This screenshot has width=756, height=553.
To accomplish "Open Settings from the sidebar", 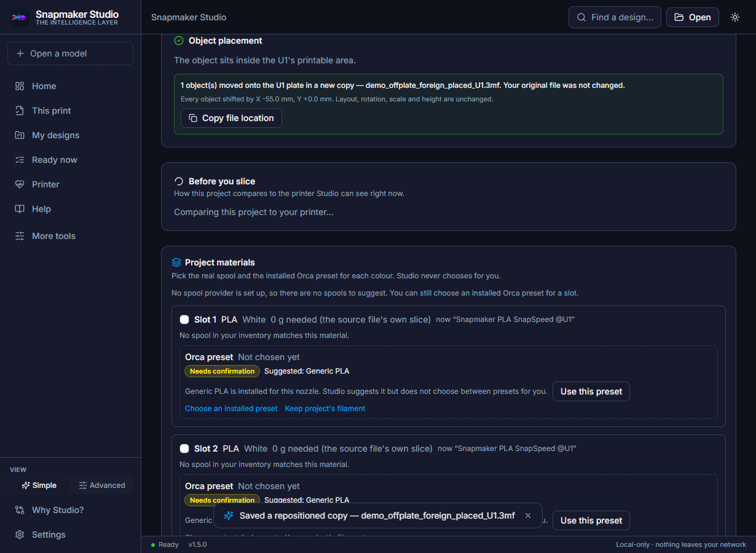I will (70, 535).
